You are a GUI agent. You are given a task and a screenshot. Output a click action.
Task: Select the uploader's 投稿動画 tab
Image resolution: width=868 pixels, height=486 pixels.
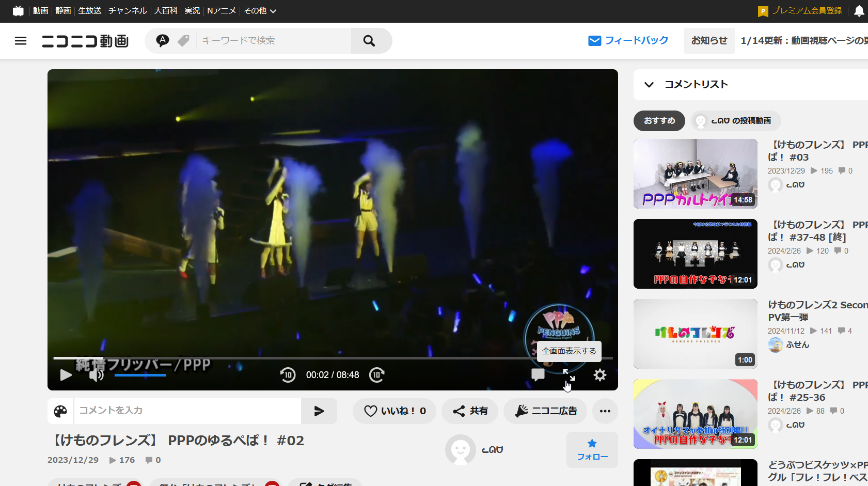(x=735, y=121)
